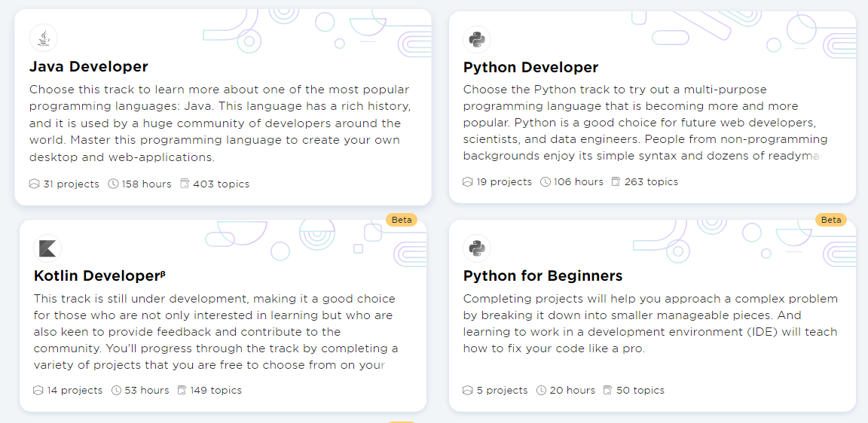
Task: Click the '106 hours' text
Action: tap(579, 182)
